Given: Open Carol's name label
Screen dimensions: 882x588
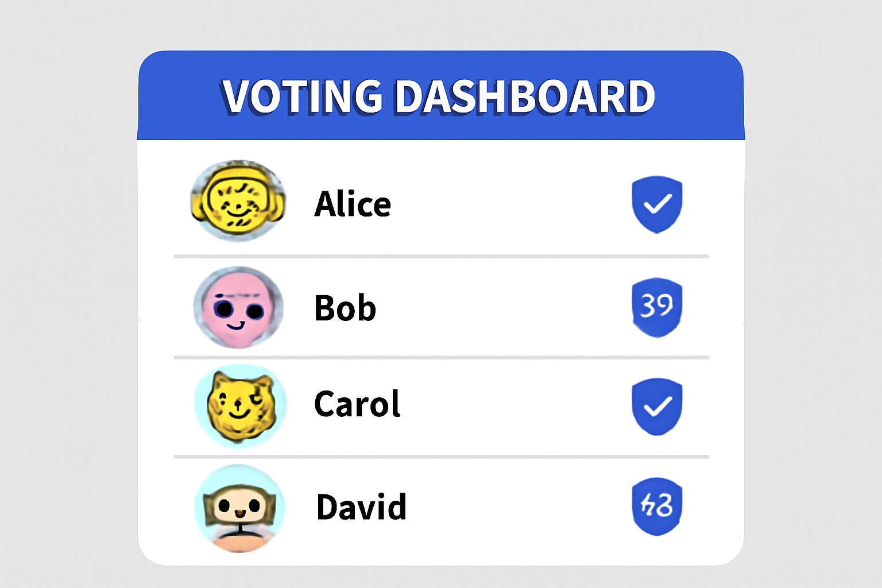Looking at the screenshot, I should [x=357, y=404].
